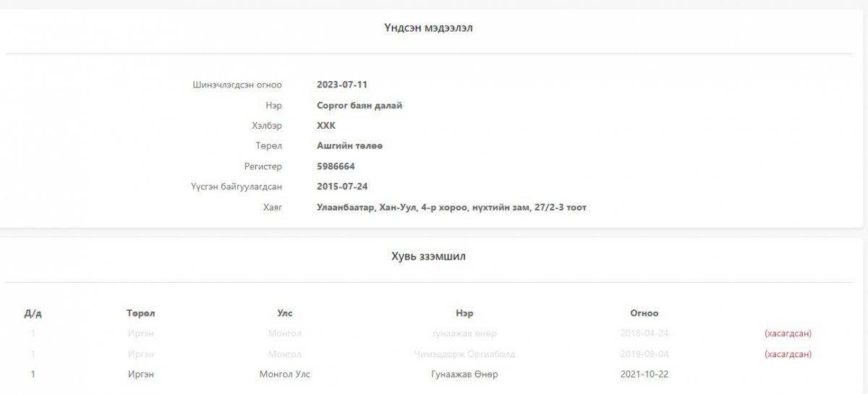Viewport: 868px width, 394px height.
Task: Select the ХХК company form value
Action: (x=326, y=126)
